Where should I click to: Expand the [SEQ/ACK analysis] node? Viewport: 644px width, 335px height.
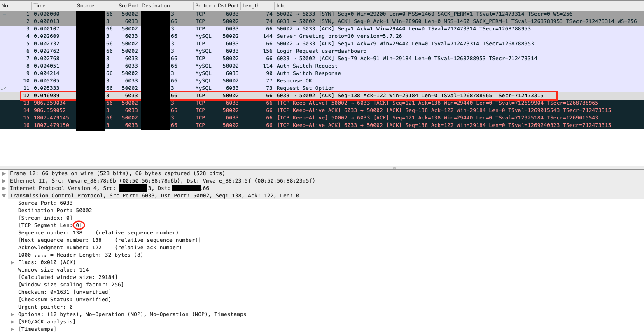coord(12,322)
